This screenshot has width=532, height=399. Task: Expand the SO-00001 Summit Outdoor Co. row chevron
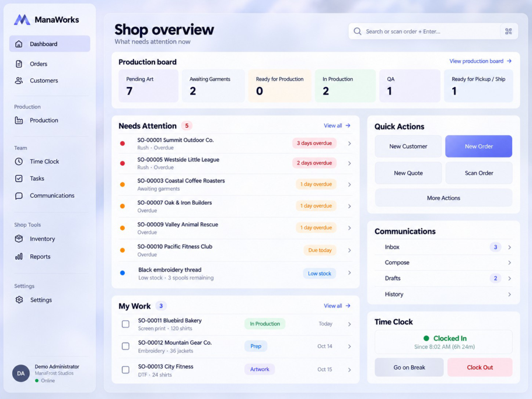(349, 143)
